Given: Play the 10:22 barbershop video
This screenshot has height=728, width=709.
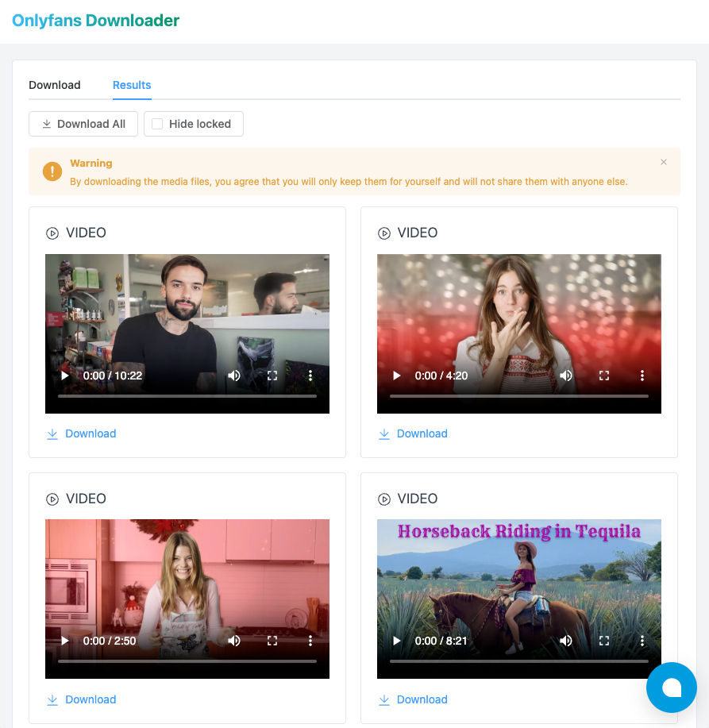Looking at the screenshot, I should coord(64,376).
